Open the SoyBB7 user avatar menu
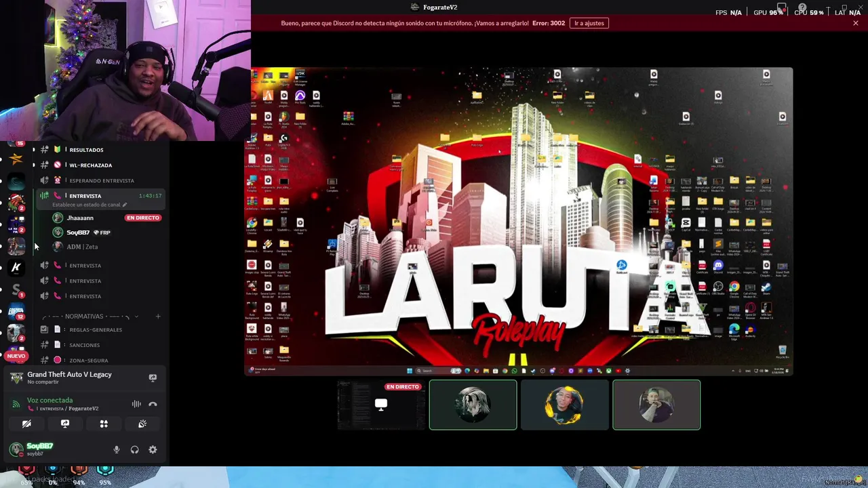 coord(16,449)
